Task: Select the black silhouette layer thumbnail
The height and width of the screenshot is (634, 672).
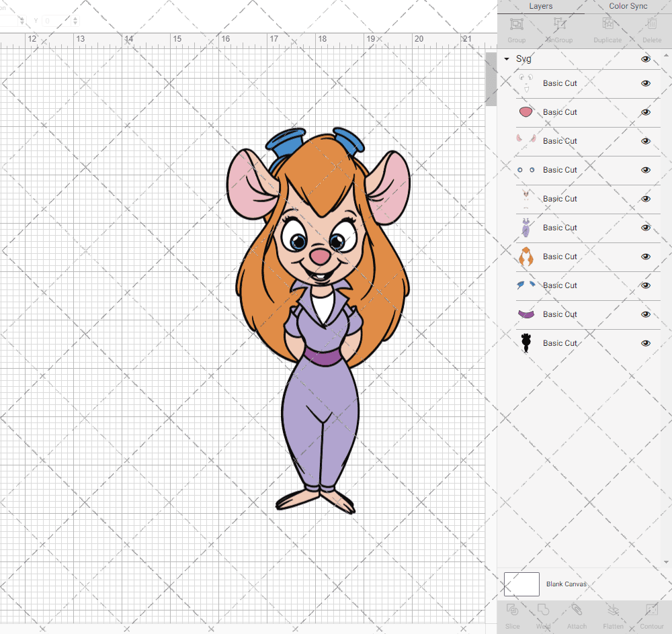Action: click(526, 343)
